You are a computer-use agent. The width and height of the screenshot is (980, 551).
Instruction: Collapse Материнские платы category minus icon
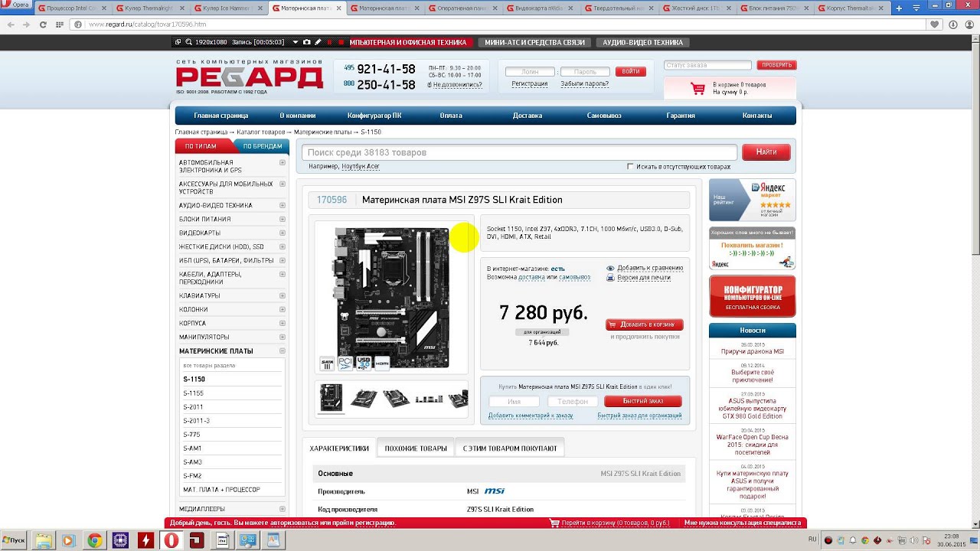coord(283,350)
